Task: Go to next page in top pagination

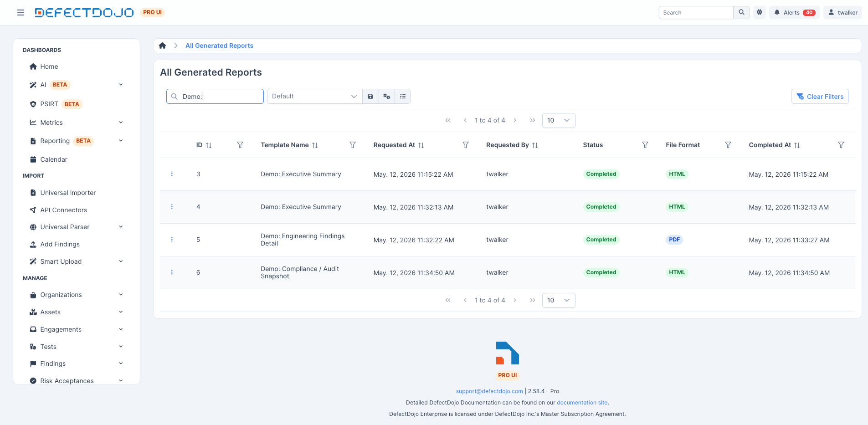Action: tap(515, 120)
